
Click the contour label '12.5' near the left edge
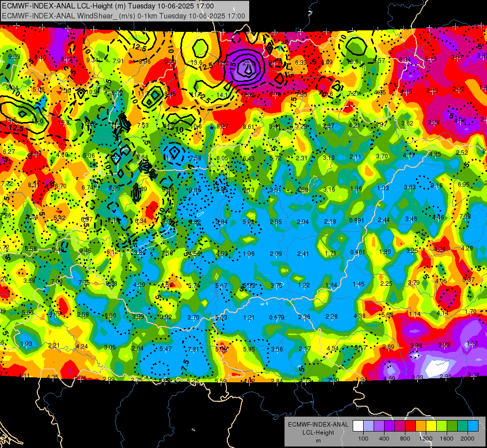(16, 128)
